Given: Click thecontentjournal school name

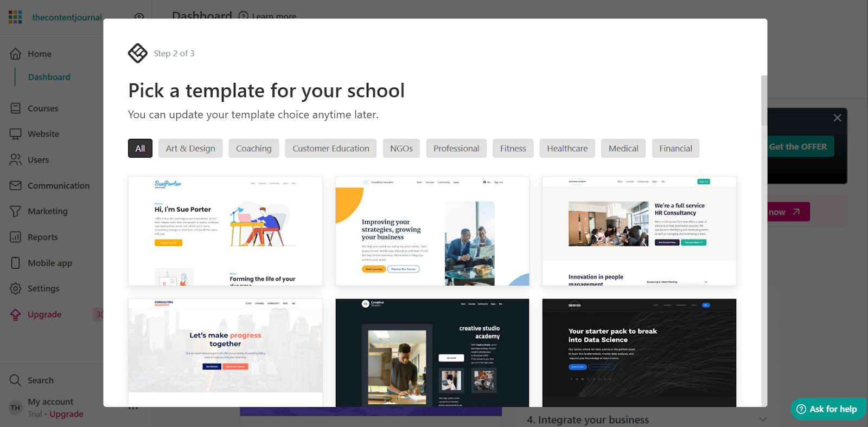Looking at the screenshot, I should 67,17.
